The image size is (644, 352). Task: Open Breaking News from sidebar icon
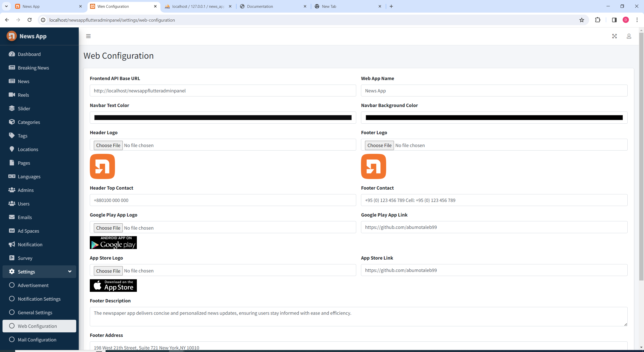[12, 67]
